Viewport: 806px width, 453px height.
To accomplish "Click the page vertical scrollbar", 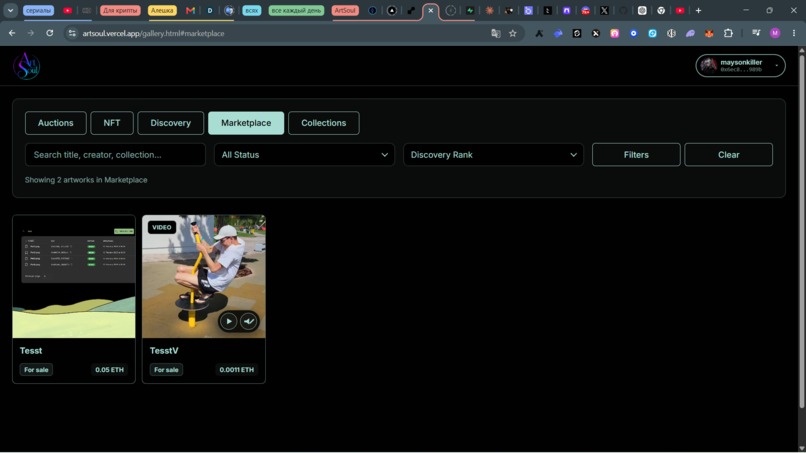I will [801, 230].
